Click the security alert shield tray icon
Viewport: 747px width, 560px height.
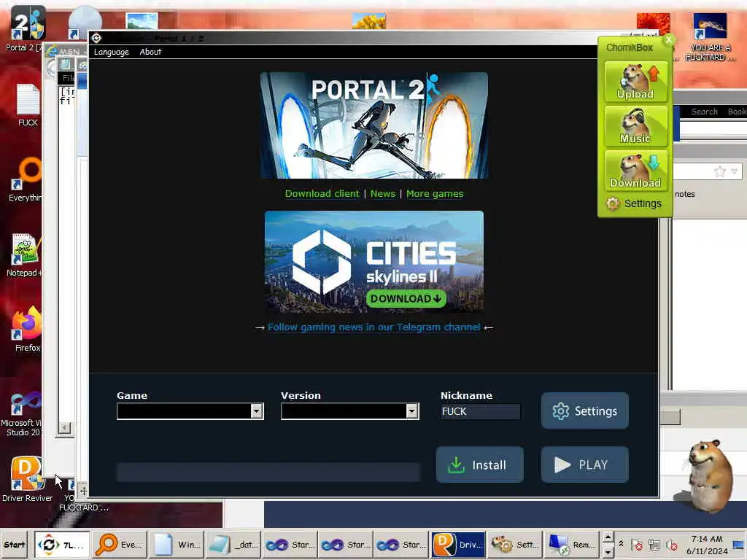click(x=636, y=545)
